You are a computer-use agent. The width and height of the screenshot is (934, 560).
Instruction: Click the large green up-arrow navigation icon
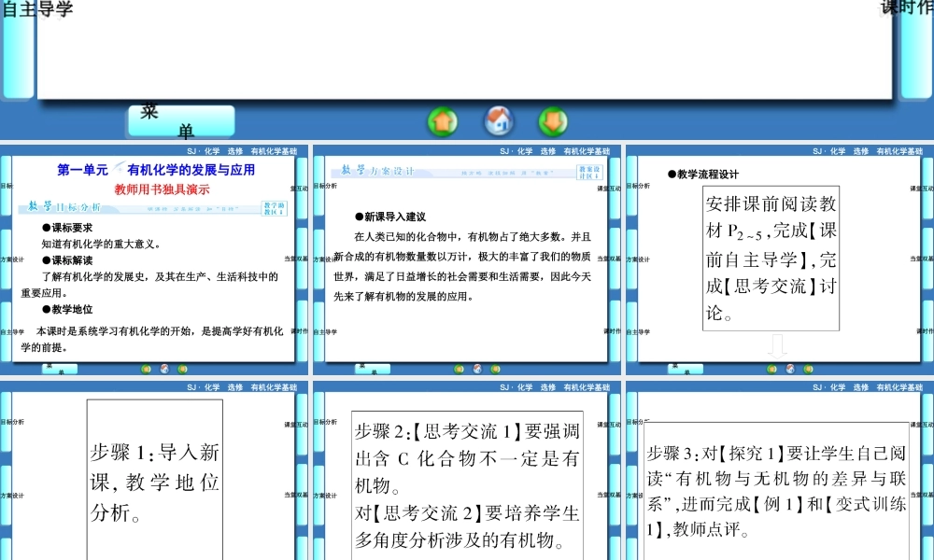[x=443, y=121]
